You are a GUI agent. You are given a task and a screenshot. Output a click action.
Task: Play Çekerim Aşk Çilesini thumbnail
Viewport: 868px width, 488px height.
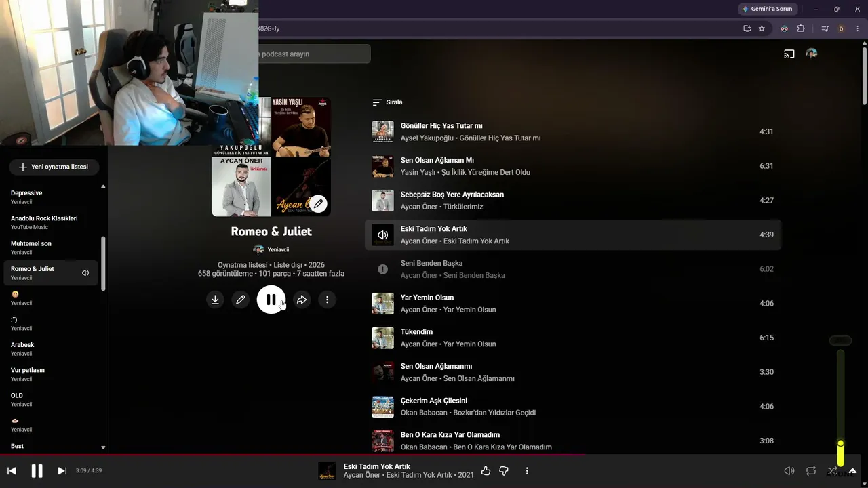(x=382, y=407)
